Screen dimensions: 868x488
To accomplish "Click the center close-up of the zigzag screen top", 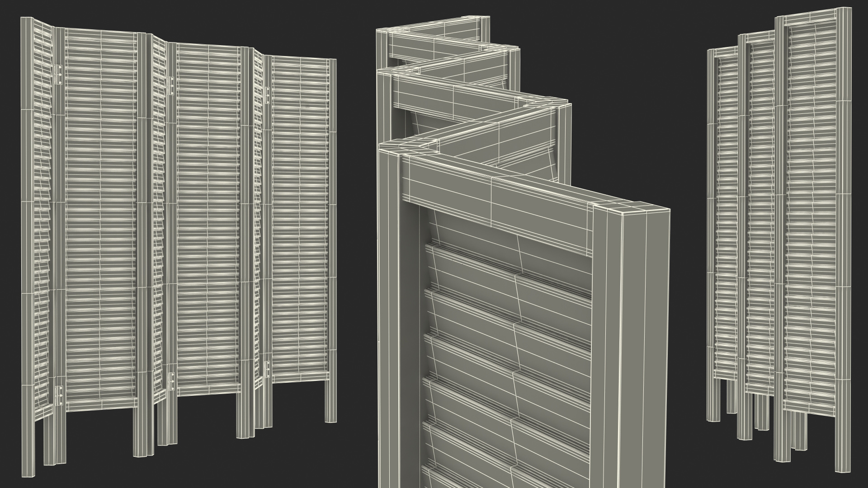I will (x=522, y=251).
